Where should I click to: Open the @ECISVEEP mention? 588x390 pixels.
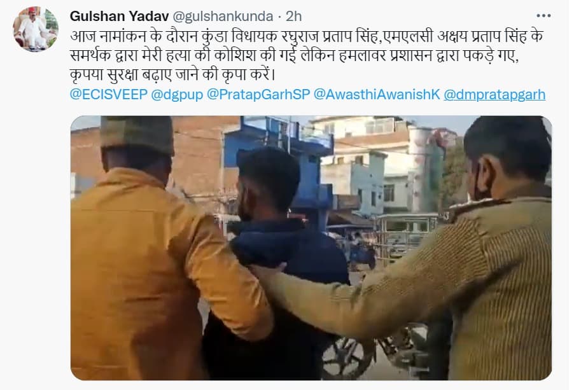point(108,95)
